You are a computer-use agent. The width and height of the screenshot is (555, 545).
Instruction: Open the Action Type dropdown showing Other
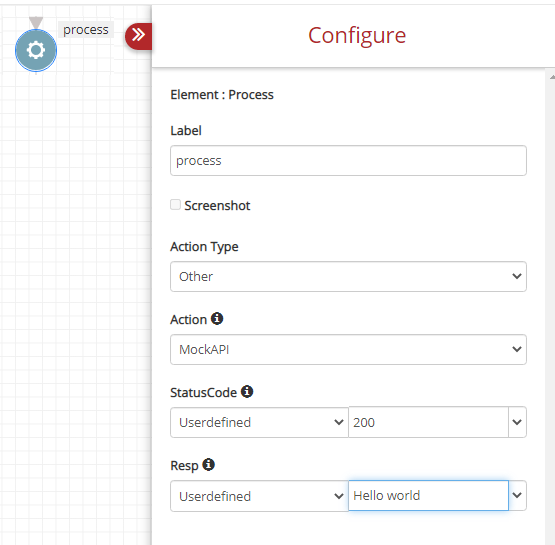[x=348, y=276]
